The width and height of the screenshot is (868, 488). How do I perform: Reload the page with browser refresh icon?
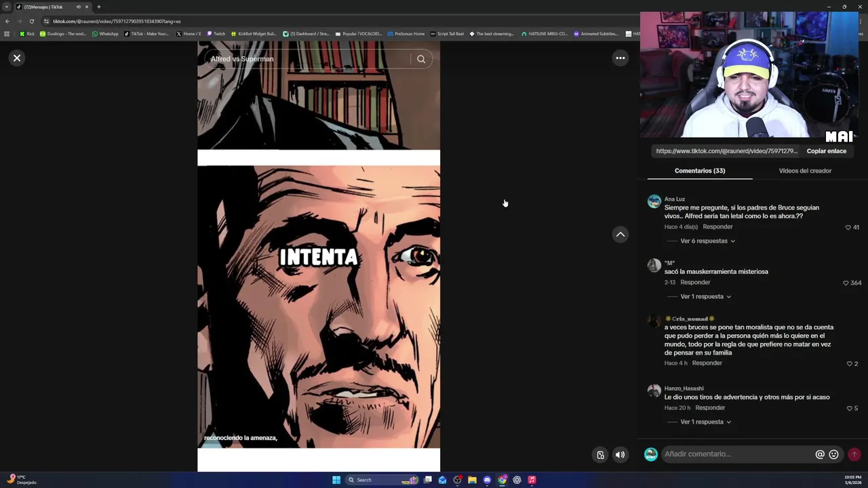coord(31,21)
